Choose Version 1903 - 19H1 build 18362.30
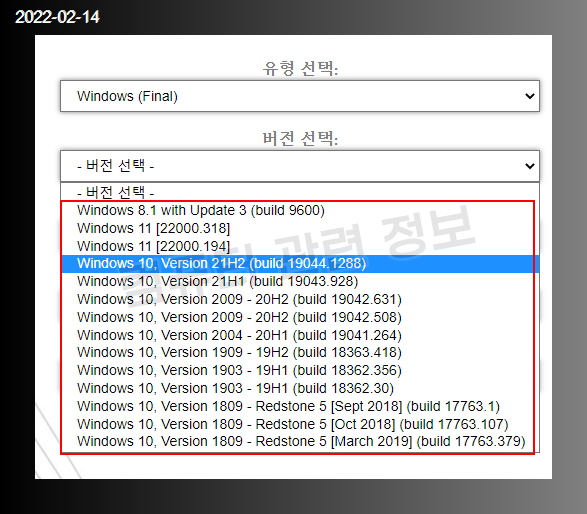The image size is (587, 514). [299, 389]
